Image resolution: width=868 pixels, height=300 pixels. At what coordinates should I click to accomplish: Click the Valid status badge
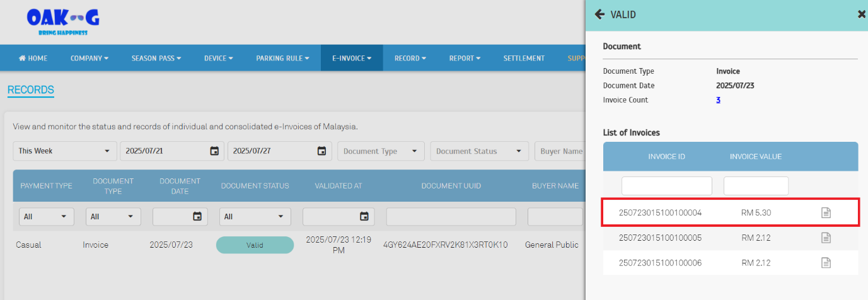tap(255, 245)
